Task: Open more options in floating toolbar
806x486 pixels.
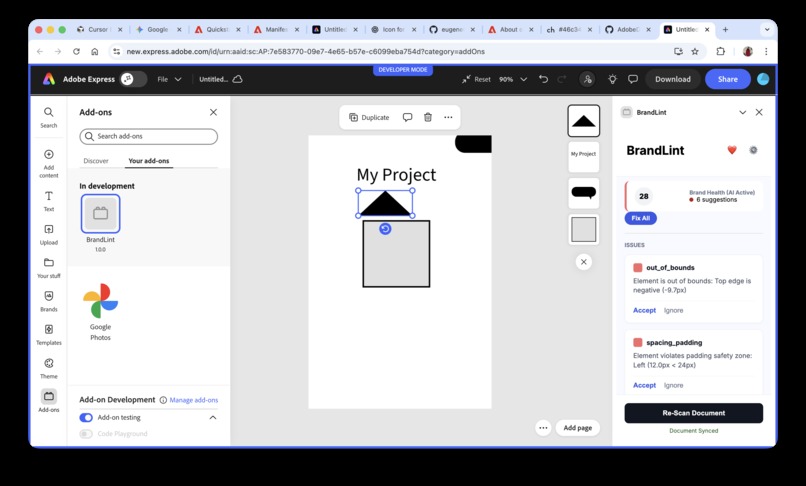Action: click(x=448, y=117)
